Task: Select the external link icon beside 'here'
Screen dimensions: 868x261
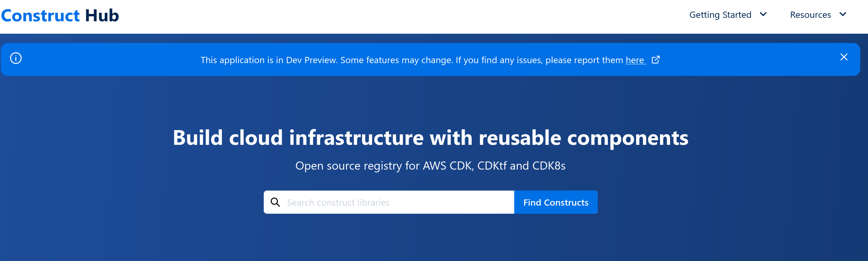Action: 656,60
